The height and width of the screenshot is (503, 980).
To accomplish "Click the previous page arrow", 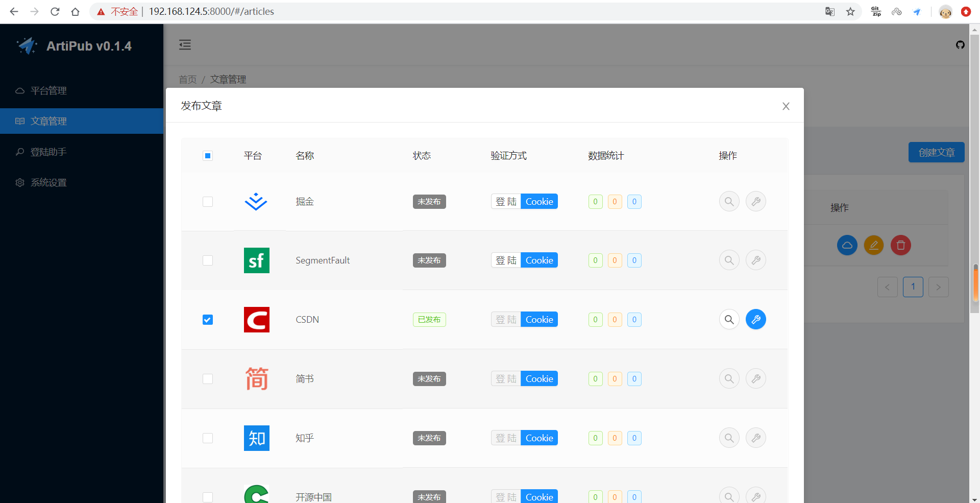I will coord(888,287).
